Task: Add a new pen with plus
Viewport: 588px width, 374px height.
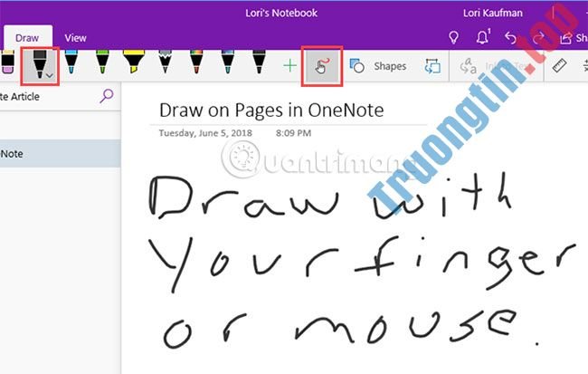Action: (x=289, y=66)
